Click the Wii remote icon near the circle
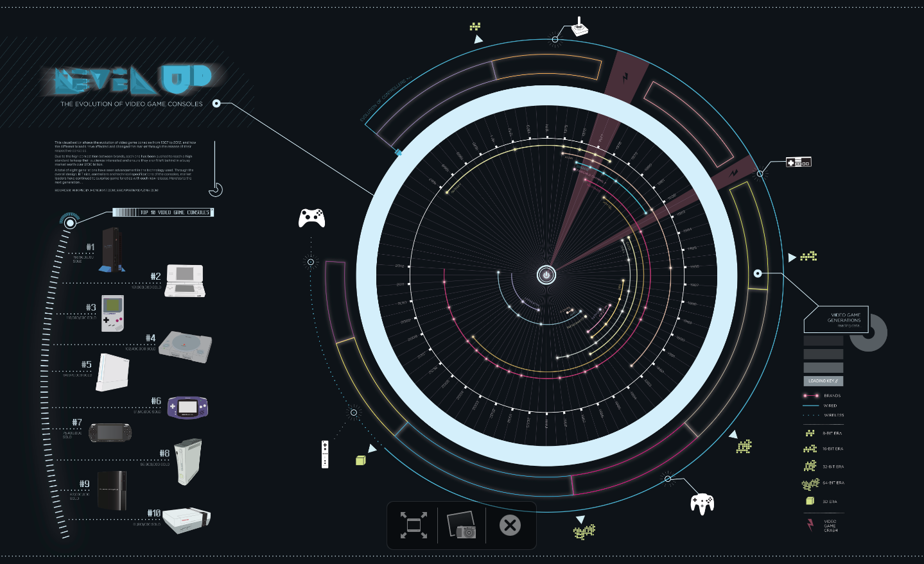 (x=325, y=455)
